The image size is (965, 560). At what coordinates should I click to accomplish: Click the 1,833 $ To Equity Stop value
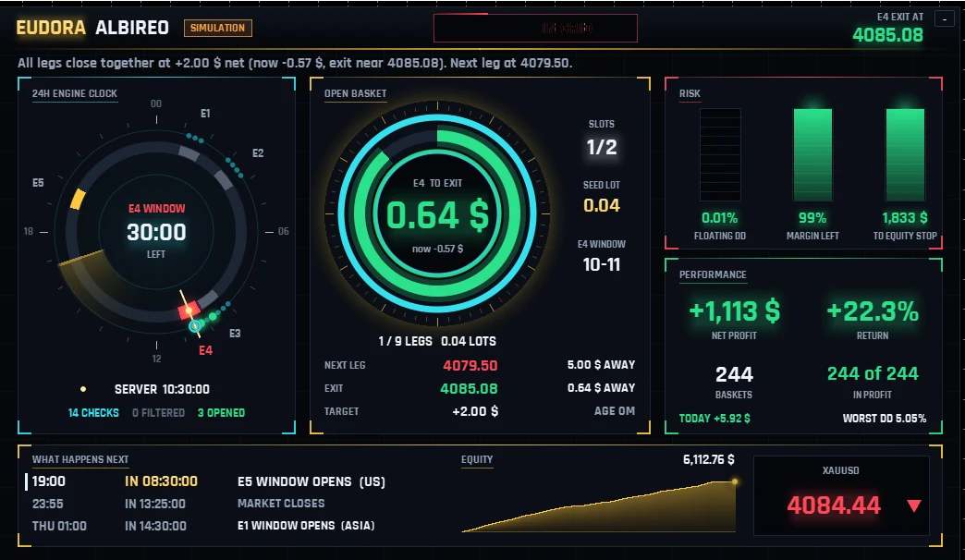[905, 218]
